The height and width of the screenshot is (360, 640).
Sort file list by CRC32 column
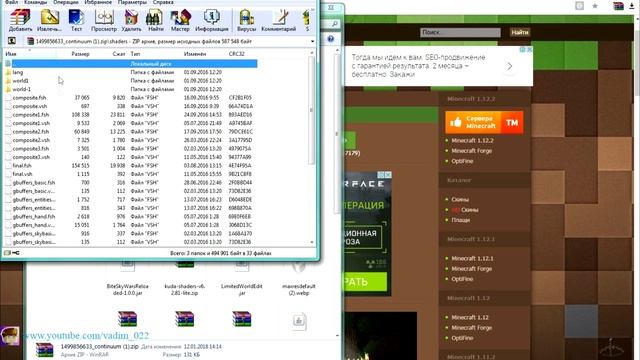pos(237,54)
